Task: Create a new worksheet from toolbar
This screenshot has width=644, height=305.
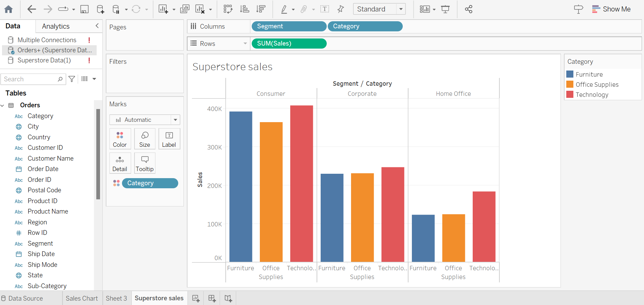Action: coord(163,9)
